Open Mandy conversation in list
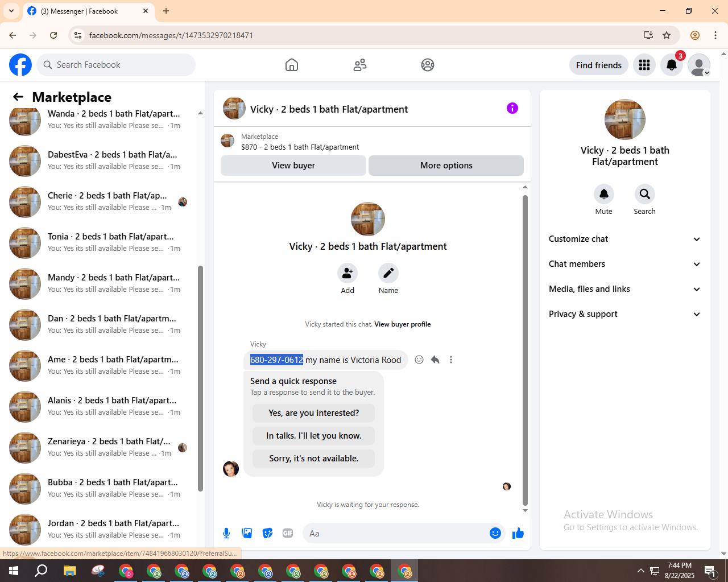The image size is (728, 582). (100, 283)
